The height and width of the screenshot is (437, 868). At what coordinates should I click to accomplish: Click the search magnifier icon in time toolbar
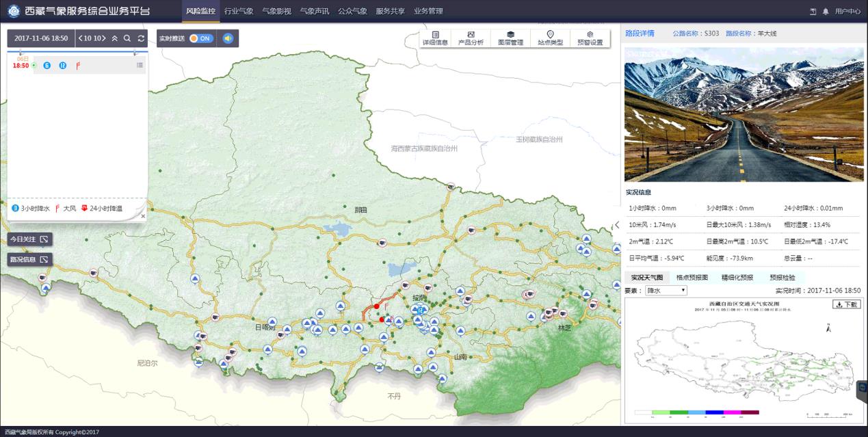pyautogui.click(x=127, y=38)
